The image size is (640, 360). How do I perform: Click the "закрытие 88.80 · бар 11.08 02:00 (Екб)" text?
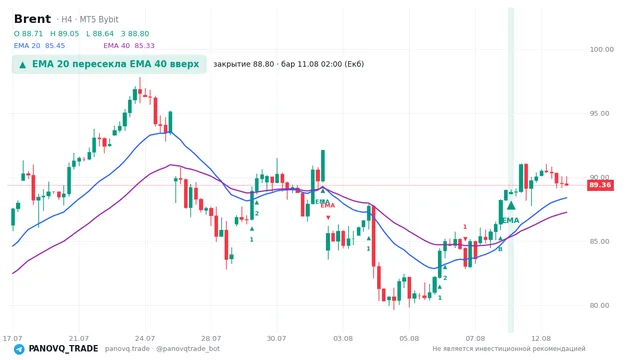pos(289,64)
